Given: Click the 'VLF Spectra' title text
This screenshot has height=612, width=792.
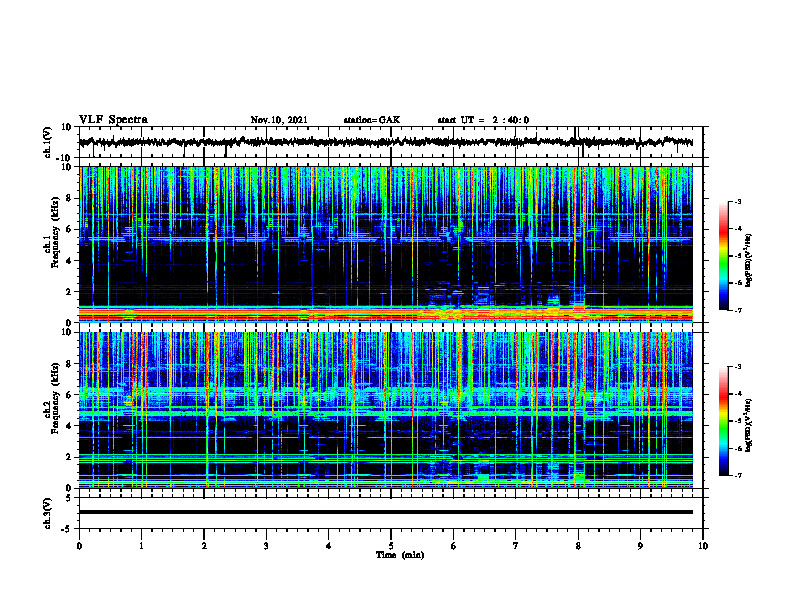Looking at the screenshot, I should coord(113,120).
